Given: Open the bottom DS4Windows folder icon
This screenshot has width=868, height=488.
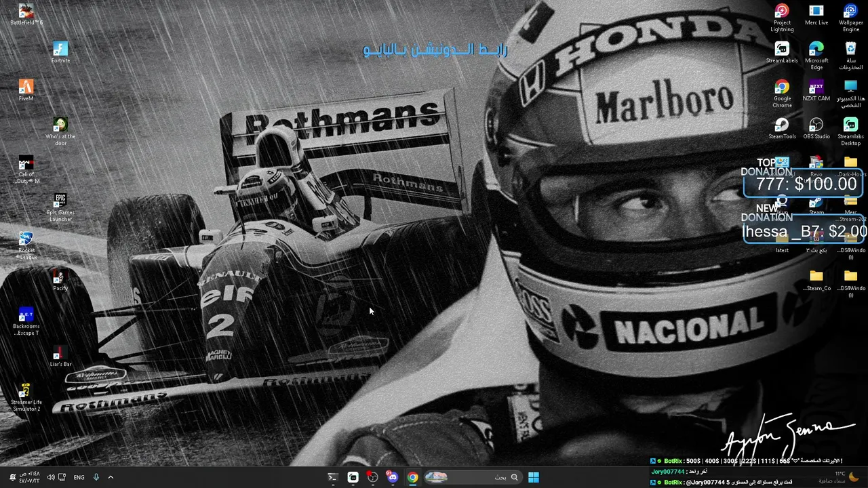Looking at the screenshot, I should [x=851, y=283].
